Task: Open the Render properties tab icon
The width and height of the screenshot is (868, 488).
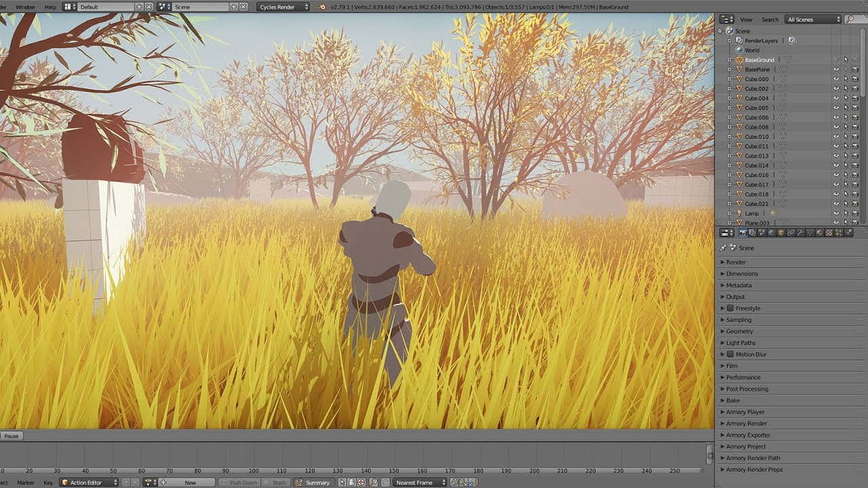Action: [743, 232]
